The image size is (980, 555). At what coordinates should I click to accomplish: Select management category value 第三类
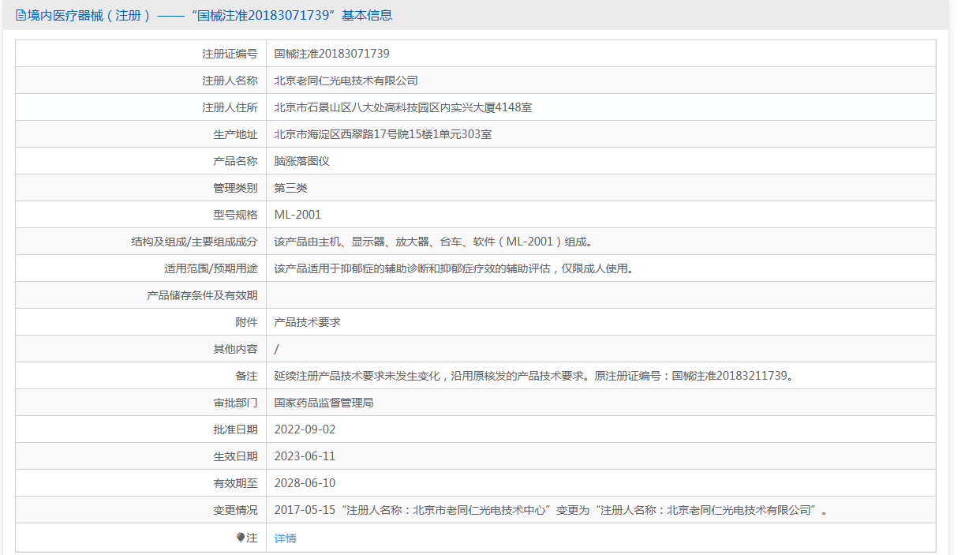click(291, 188)
